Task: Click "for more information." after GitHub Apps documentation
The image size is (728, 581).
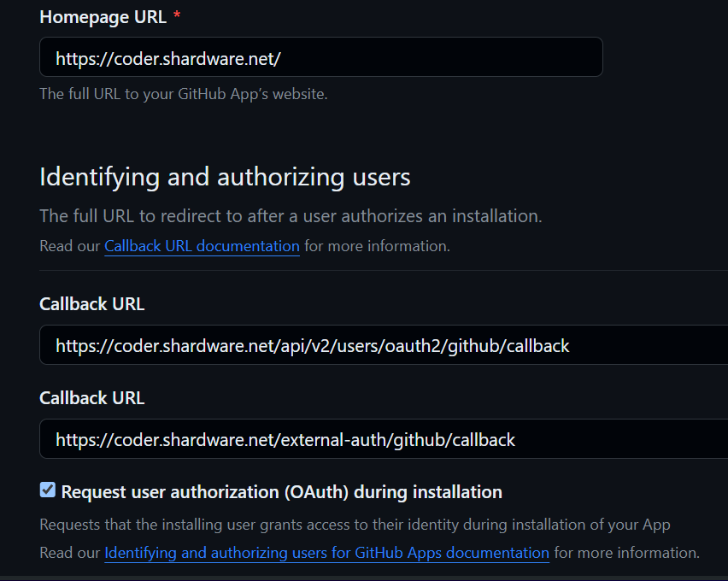Action: tap(626, 553)
